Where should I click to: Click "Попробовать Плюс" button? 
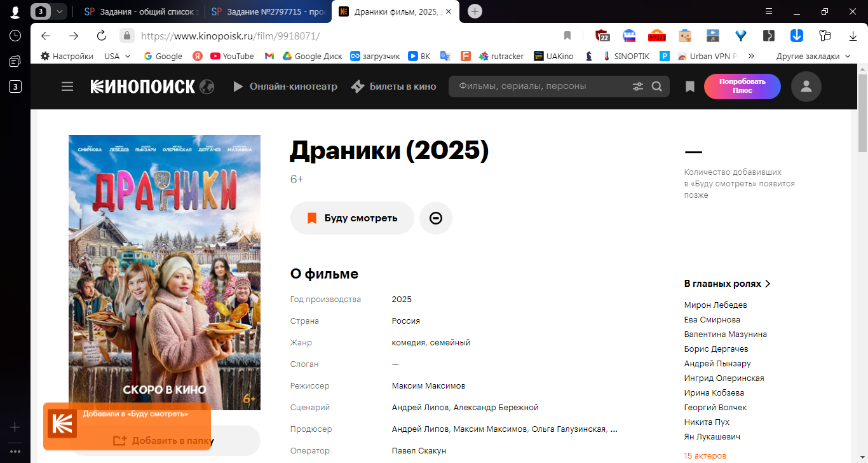[x=742, y=86]
